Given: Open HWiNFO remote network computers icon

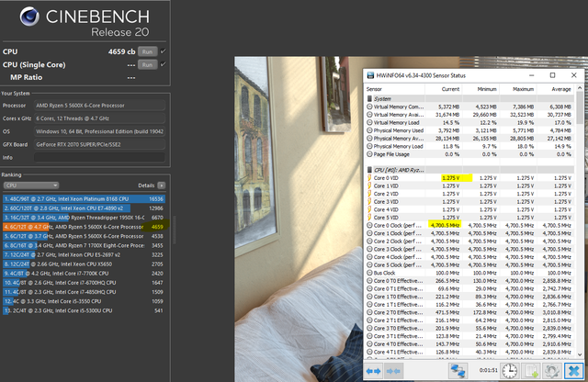Looking at the screenshot, I should coord(458,371).
